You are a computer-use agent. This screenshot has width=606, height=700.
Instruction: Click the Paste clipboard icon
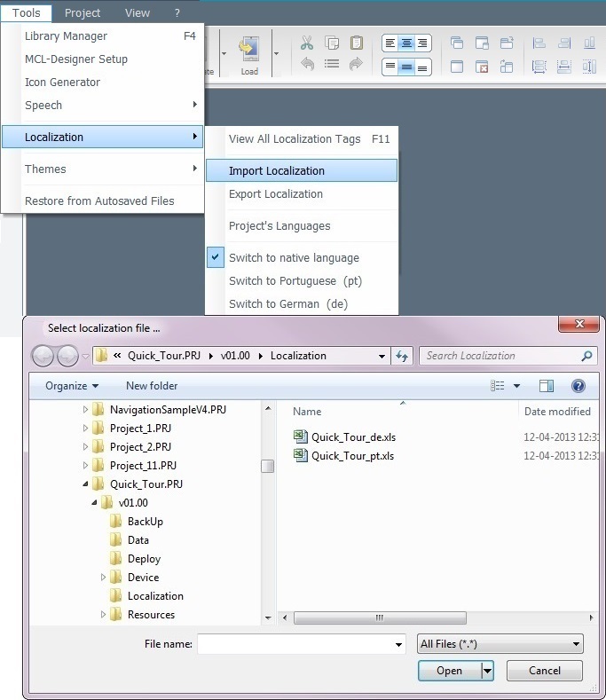(357, 43)
